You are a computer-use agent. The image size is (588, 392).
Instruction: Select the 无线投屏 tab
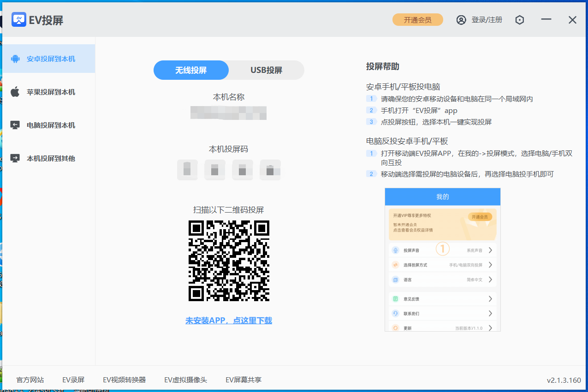[191, 70]
